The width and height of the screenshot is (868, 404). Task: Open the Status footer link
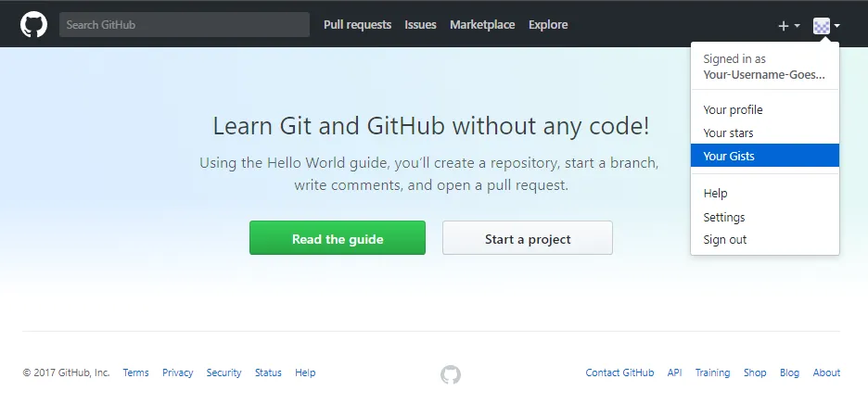click(269, 372)
